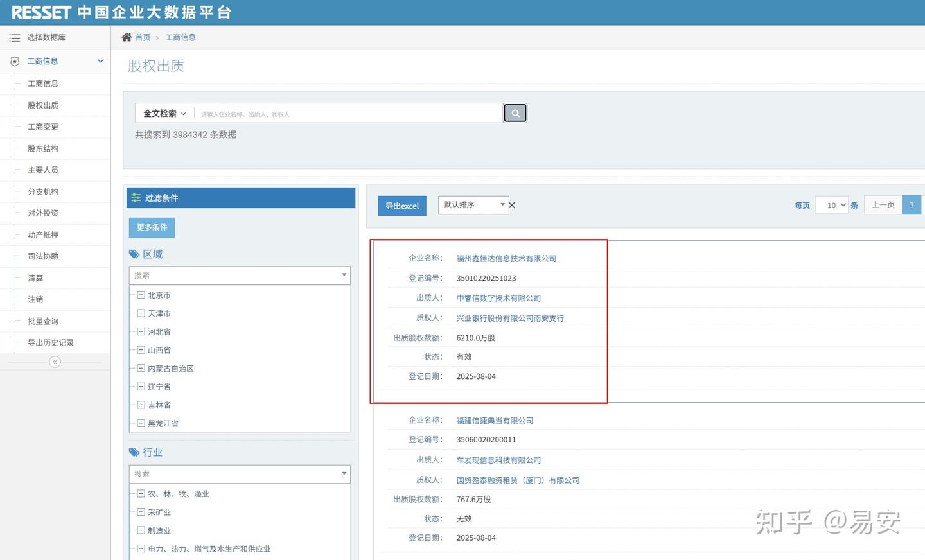Click the filter icon on the 过滤条件 header
This screenshot has height=560, width=925.
pos(137,198)
